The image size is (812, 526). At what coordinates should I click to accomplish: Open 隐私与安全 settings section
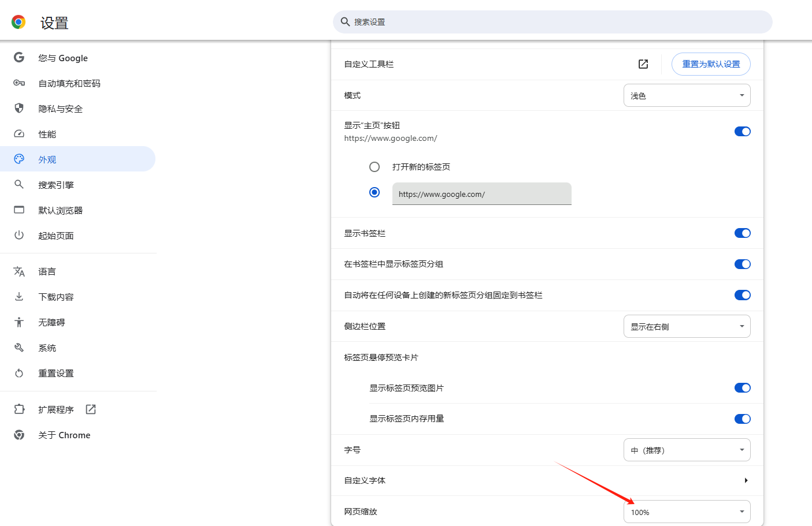click(77, 109)
